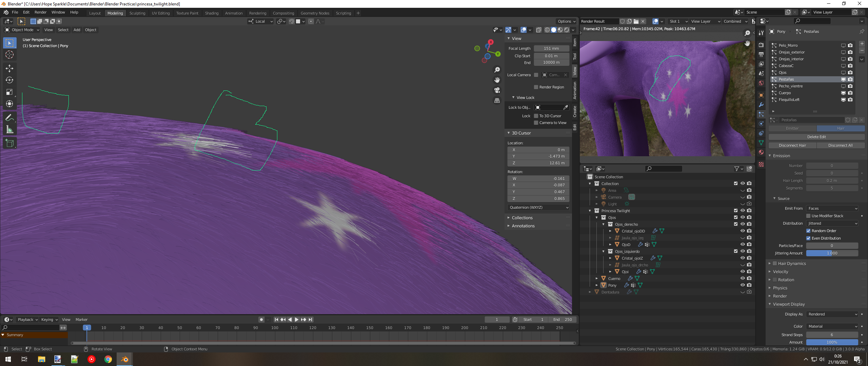Screen dimensions: 868x366
Task: Choose the Measure ruler tool
Action: [x=9, y=130]
